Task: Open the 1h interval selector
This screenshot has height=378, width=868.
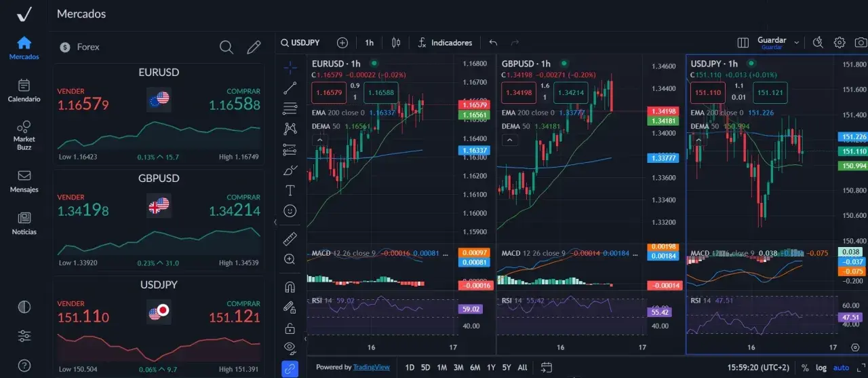Action: (370, 43)
